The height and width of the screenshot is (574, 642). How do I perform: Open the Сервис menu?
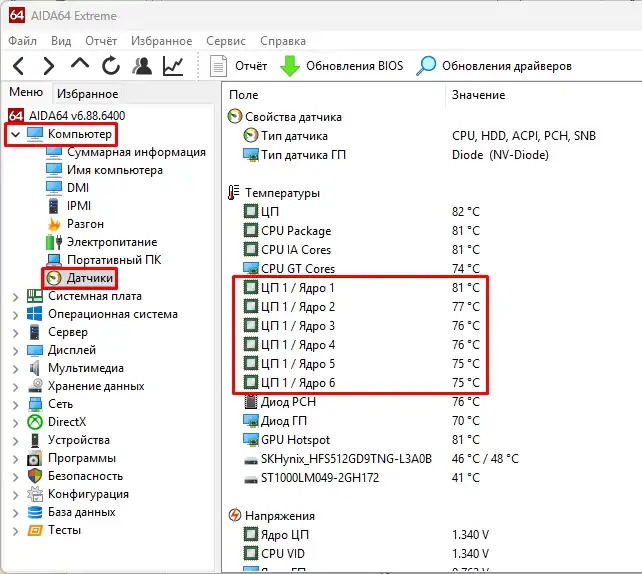point(226,41)
